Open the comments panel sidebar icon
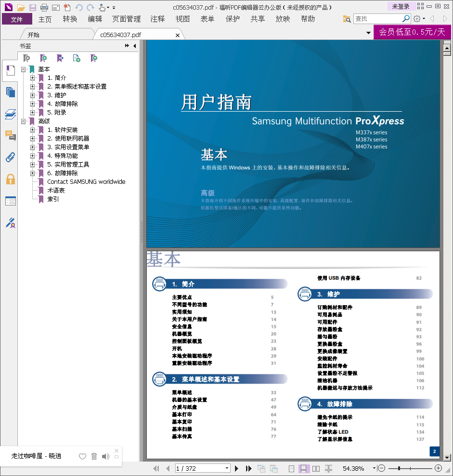 point(11,135)
